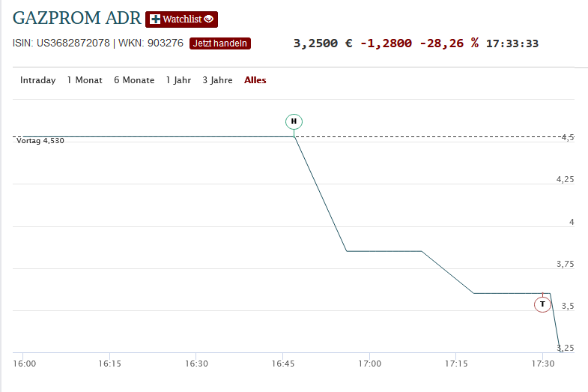Select the 1 Monat time range
This screenshot has height=392, width=588.
[85, 80]
